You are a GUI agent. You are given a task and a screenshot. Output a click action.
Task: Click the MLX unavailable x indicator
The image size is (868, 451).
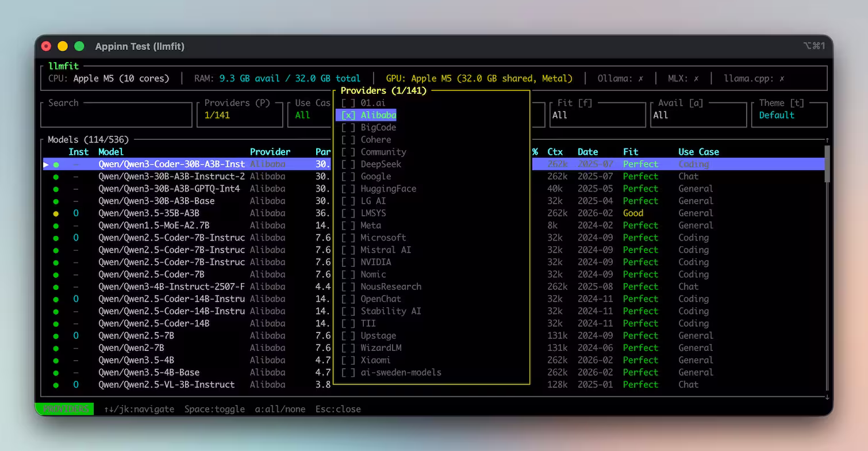pyautogui.click(x=696, y=78)
